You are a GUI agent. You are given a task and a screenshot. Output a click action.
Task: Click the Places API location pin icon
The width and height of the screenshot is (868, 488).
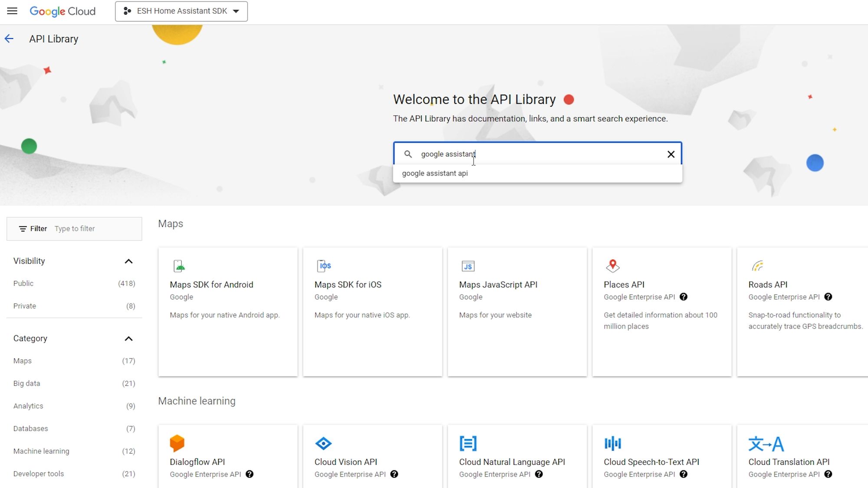[x=612, y=266]
